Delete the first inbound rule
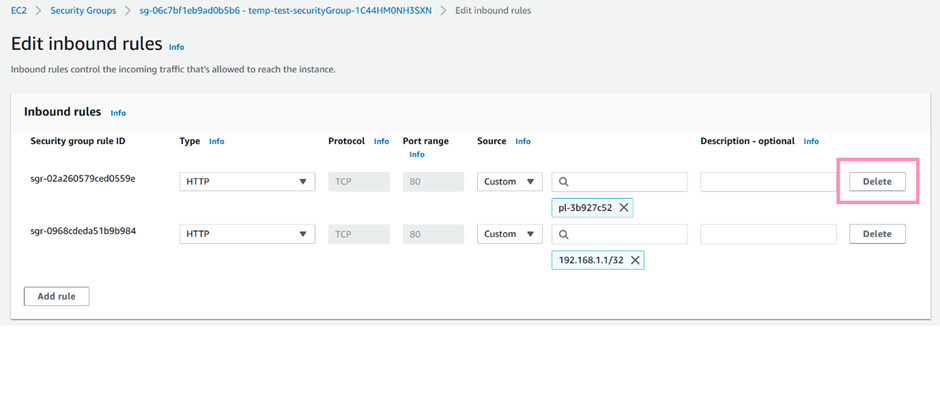Screen dimensions: 940x409 point(877,182)
